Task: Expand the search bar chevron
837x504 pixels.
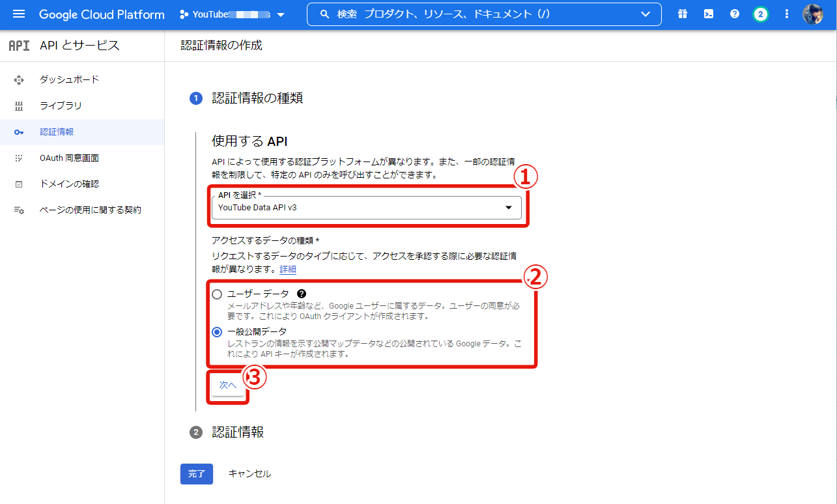Action: pyautogui.click(x=645, y=14)
